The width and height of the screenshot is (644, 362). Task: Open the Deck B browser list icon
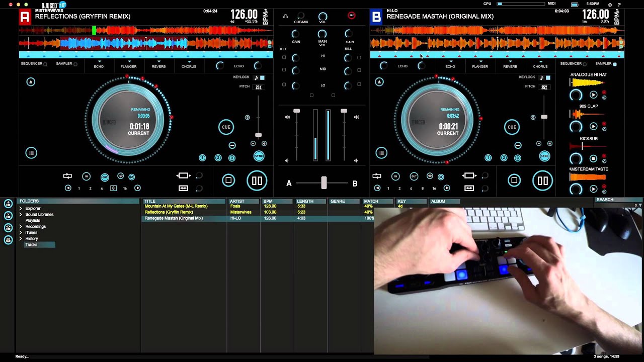click(x=381, y=153)
